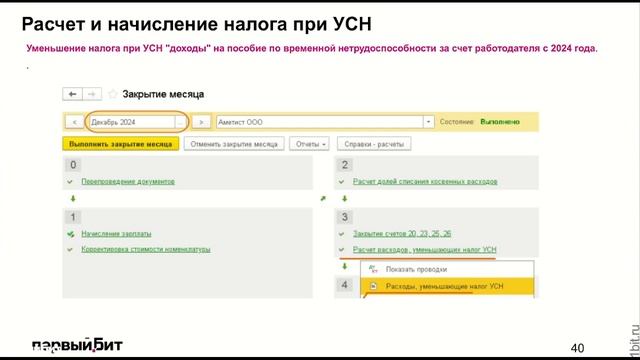Click the stage 2 number label
The image size is (640, 360).
[344, 165]
